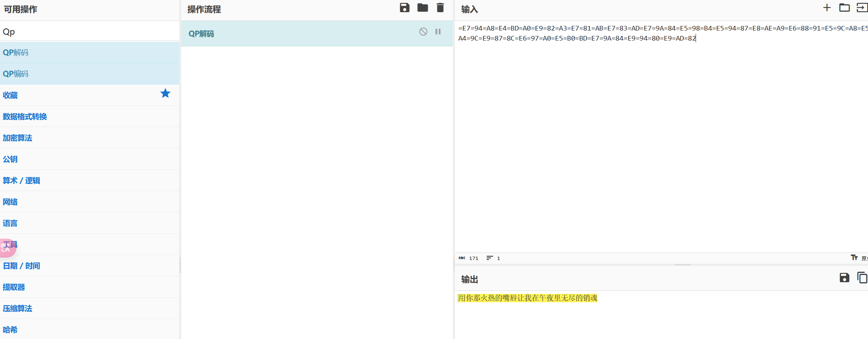Load a recipe using the folder icon
This screenshot has width=868, height=339.
click(422, 8)
